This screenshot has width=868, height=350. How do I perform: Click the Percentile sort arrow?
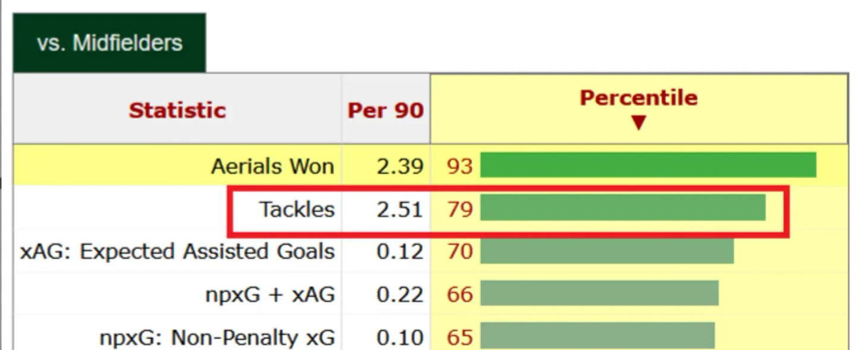[x=639, y=123]
